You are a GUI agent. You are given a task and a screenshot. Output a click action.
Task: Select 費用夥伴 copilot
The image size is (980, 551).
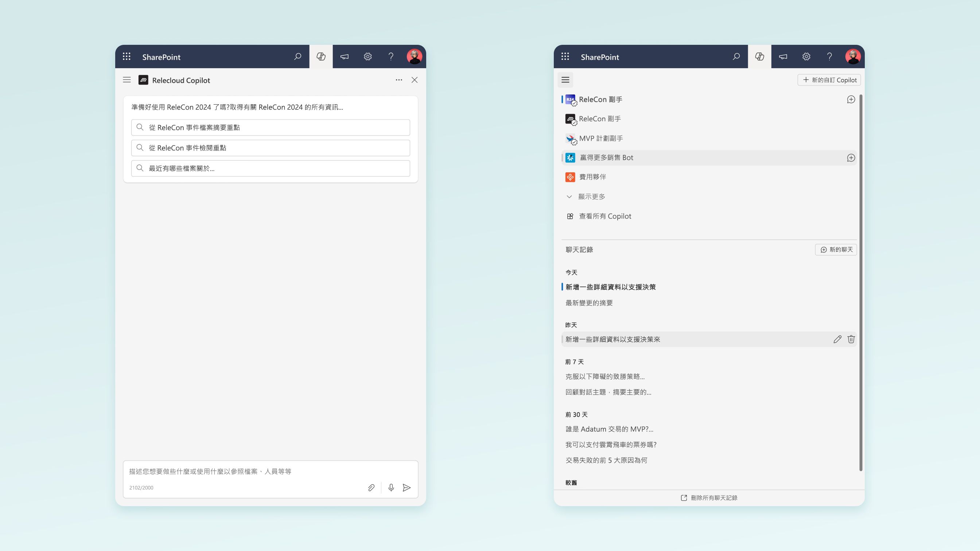[x=709, y=177]
